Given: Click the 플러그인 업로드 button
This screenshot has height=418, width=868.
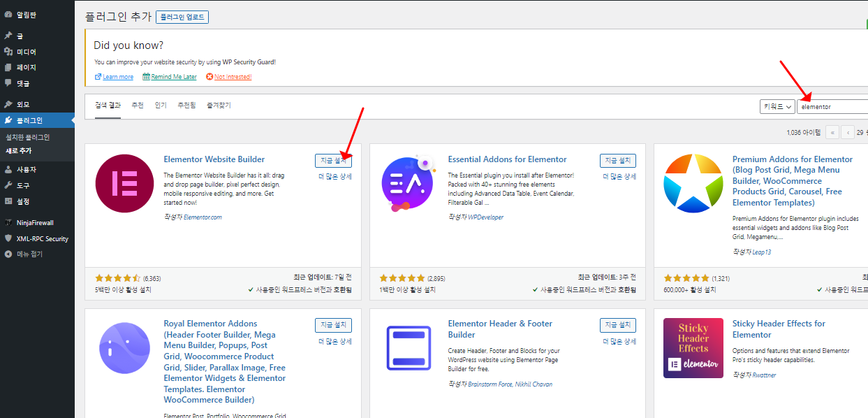Looking at the screenshot, I should pyautogui.click(x=182, y=17).
